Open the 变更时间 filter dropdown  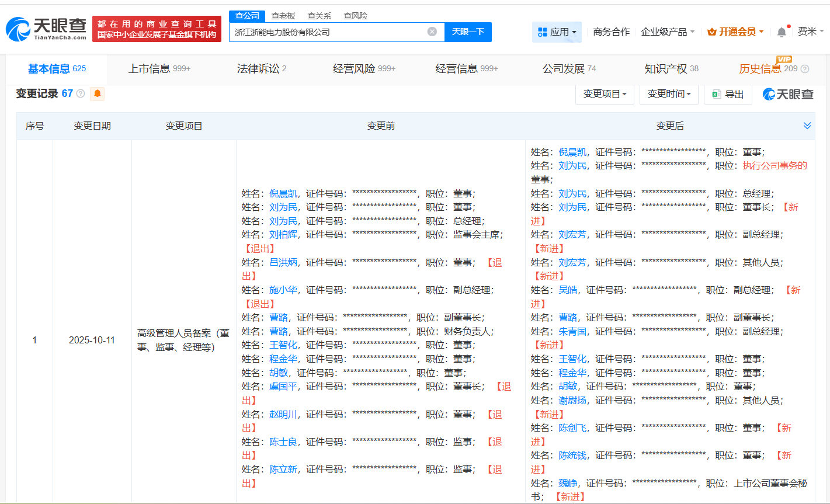point(669,93)
